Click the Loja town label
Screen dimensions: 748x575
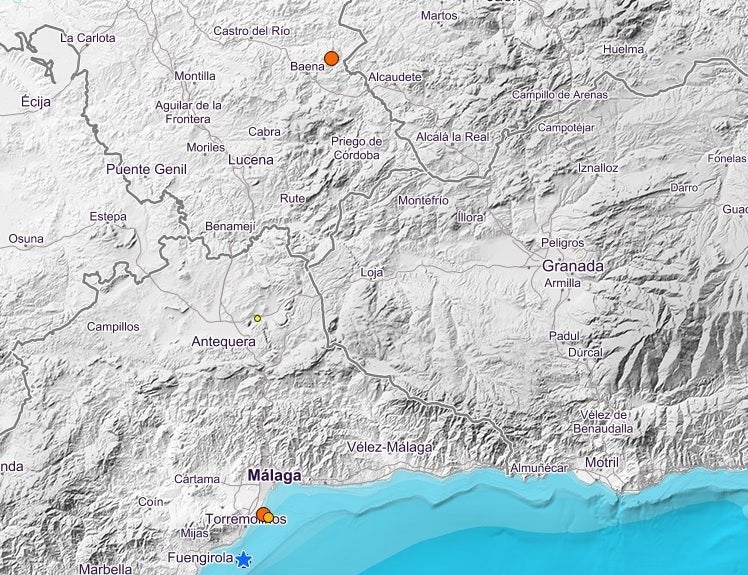pos(371,272)
